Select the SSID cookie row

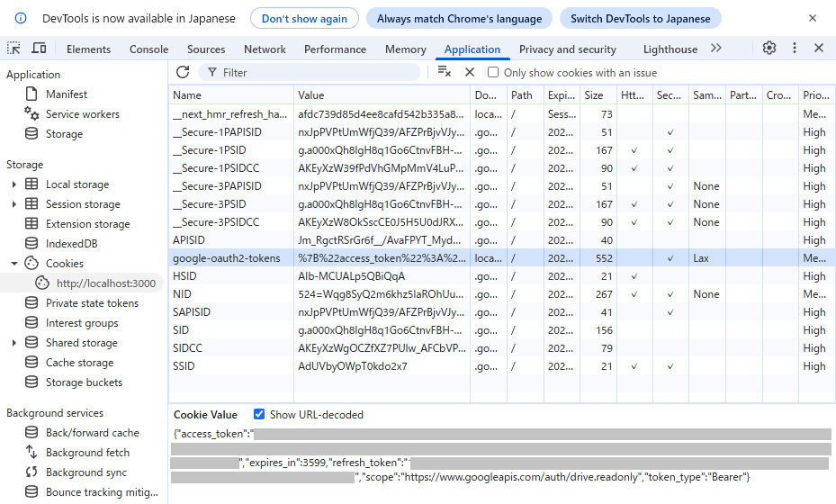click(501, 366)
